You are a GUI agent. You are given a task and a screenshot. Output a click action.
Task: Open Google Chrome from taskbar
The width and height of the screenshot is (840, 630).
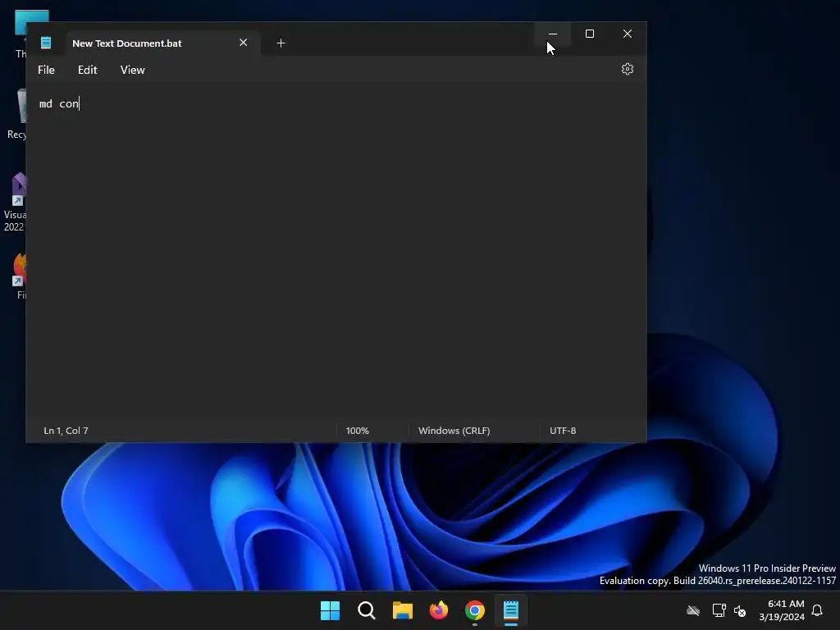[475, 610]
